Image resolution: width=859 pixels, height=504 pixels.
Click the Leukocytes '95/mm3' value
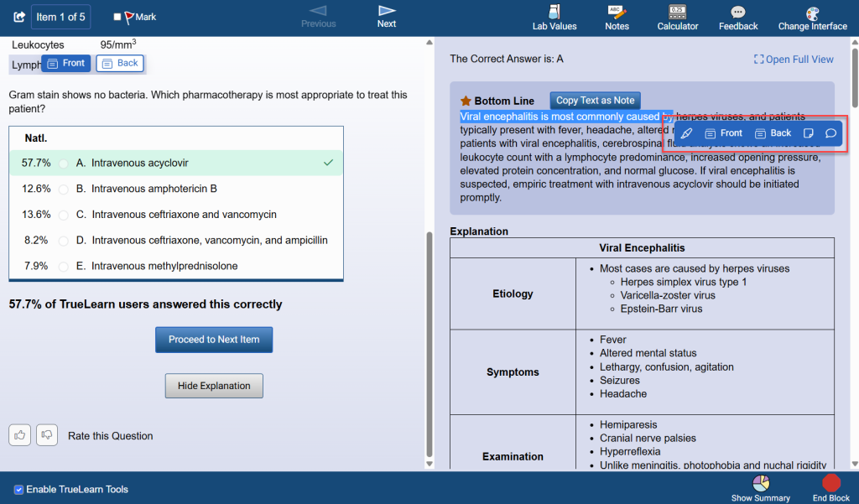(x=118, y=44)
